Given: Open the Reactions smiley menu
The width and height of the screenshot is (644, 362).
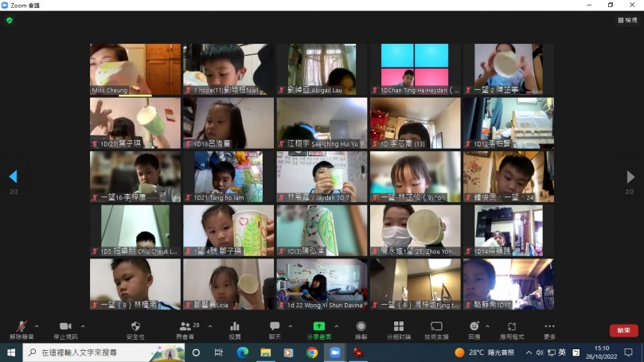Looking at the screenshot, I should click(474, 328).
